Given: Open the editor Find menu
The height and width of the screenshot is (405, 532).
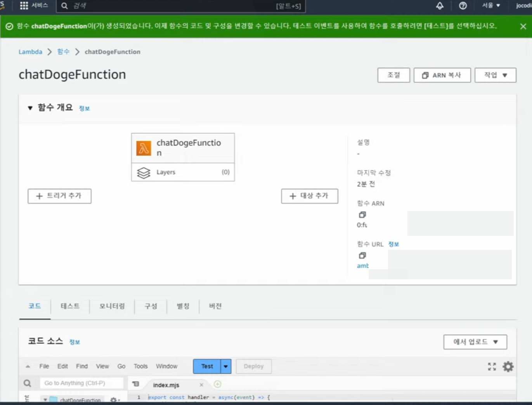Looking at the screenshot, I should 82,366.
